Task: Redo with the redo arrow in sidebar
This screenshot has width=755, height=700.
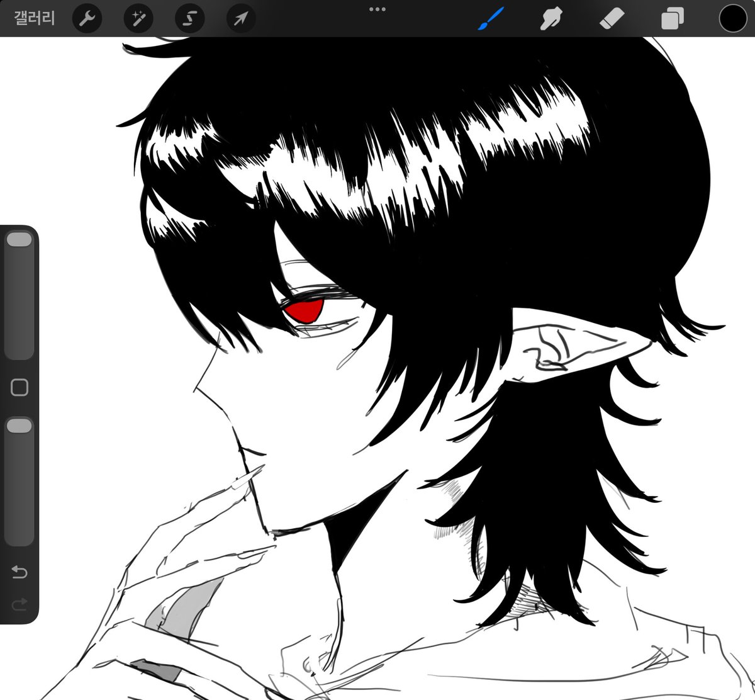Action: pyautogui.click(x=20, y=604)
